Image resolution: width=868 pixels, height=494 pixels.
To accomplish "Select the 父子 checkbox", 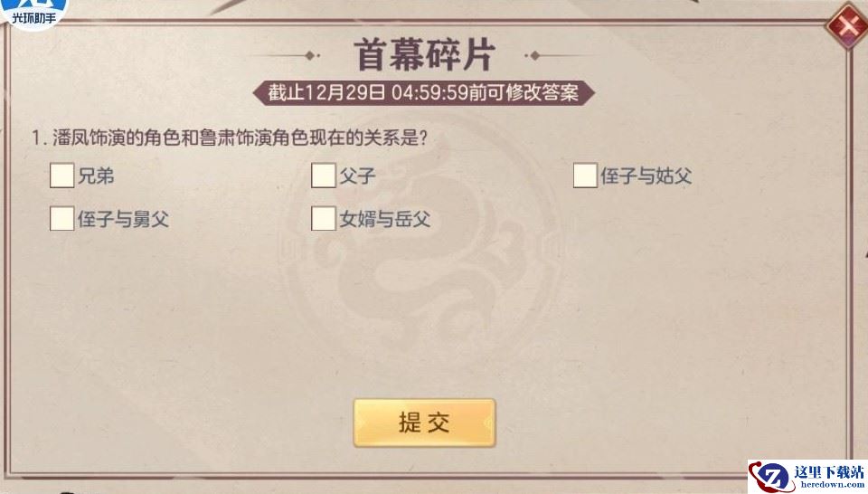I will tap(323, 176).
